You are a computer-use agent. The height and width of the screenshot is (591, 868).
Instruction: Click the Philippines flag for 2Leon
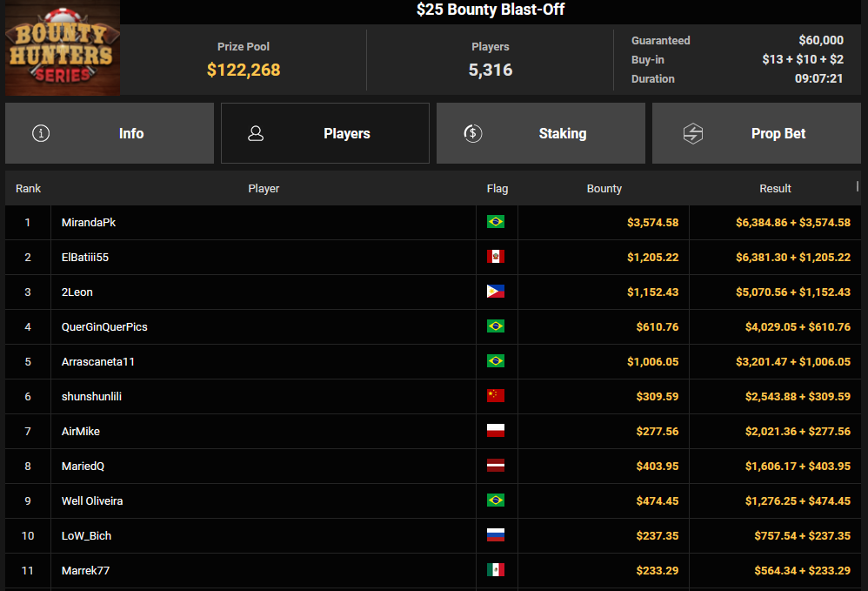point(496,292)
